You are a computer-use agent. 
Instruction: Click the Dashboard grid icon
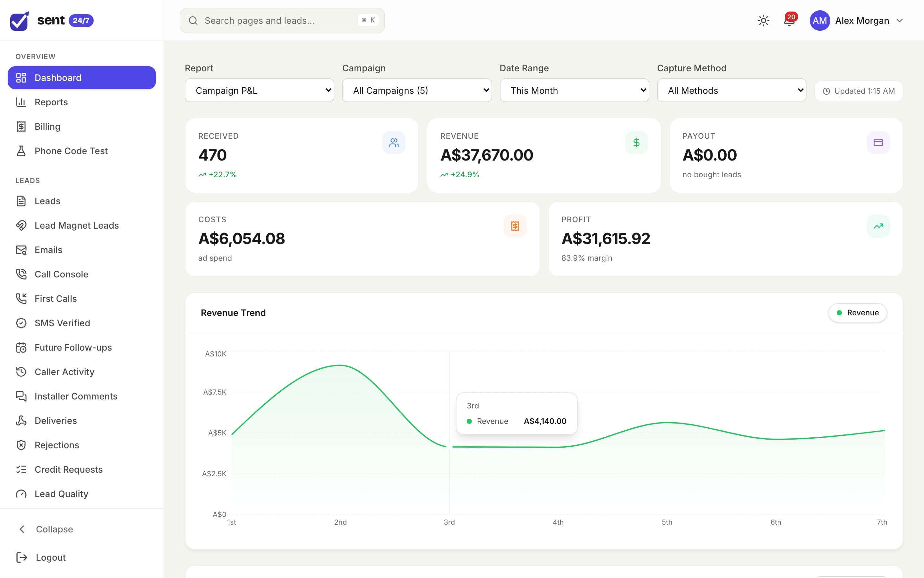click(21, 78)
